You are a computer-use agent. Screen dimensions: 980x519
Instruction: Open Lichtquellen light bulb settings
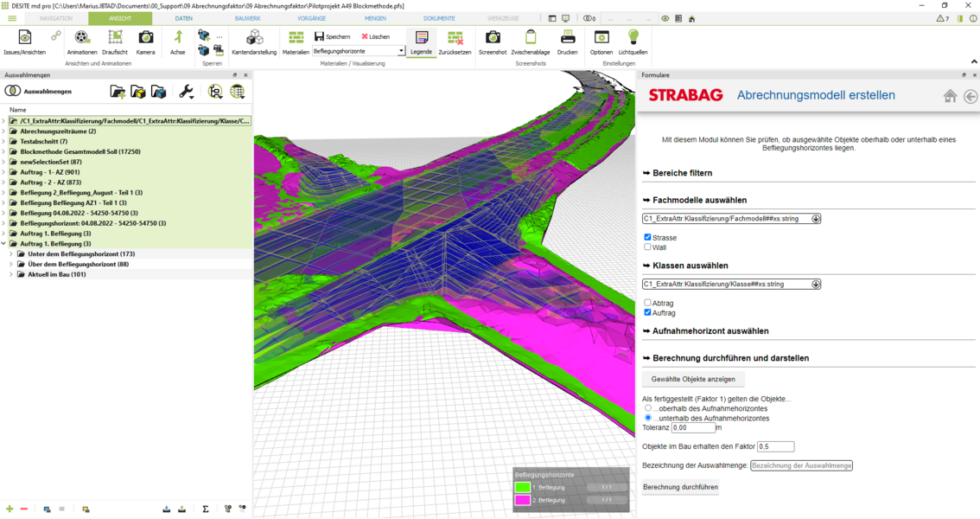coord(633,38)
